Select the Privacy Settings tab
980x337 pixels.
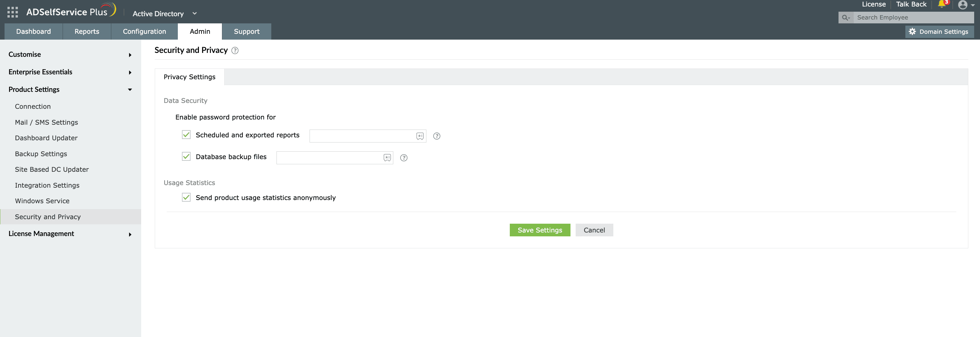point(190,77)
